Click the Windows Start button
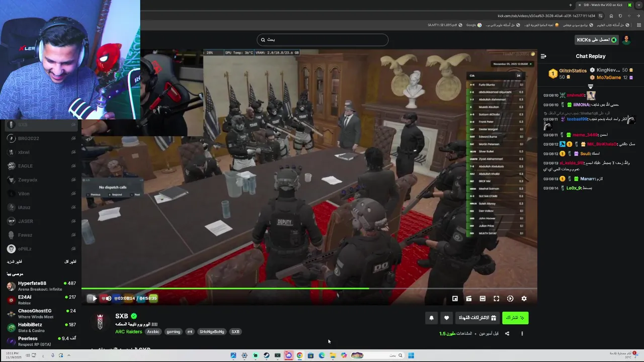 pos(411,355)
